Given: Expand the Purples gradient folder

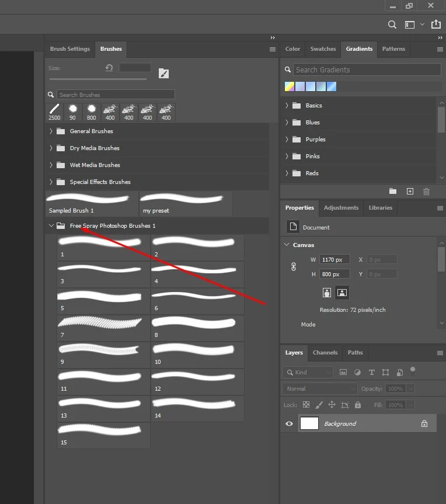Looking at the screenshot, I should pyautogui.click(x=287, y=139).
